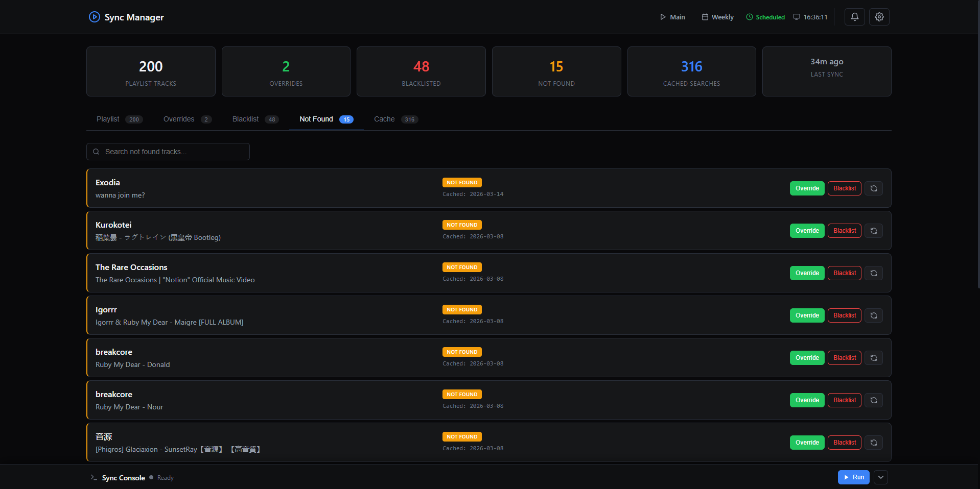
Task: Open the Weekly schedule selector
Action: (717, 17)
